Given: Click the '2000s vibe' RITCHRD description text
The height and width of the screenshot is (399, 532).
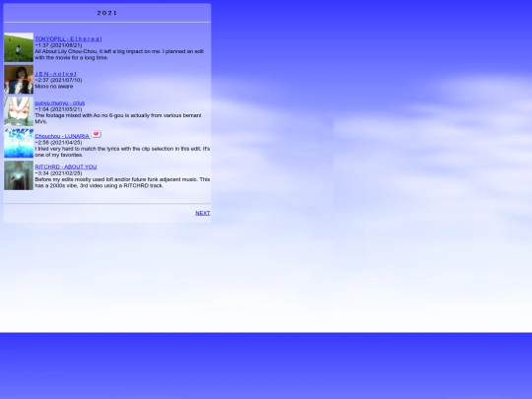Looking at the screenshot, I should pyautogui.click(x=122, y=182).
